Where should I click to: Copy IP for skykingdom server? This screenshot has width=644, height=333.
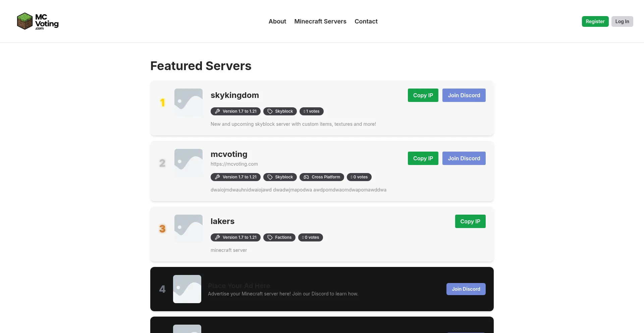(423, 95)
